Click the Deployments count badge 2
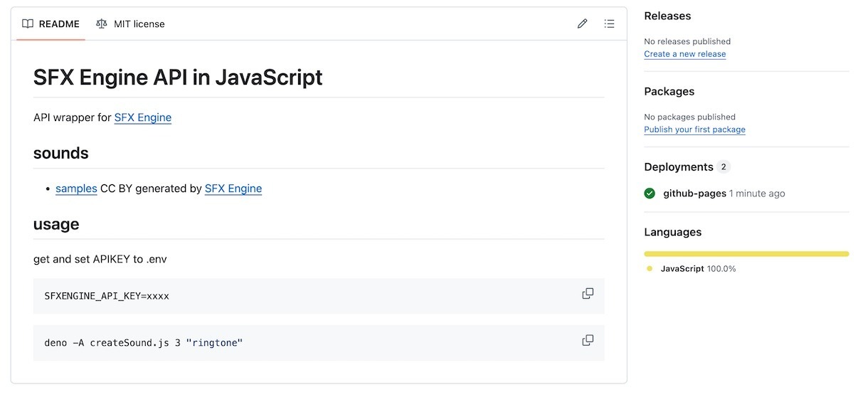Image resolution: width=868 pixels, height=397 pixels. click(x=724, y=166)
